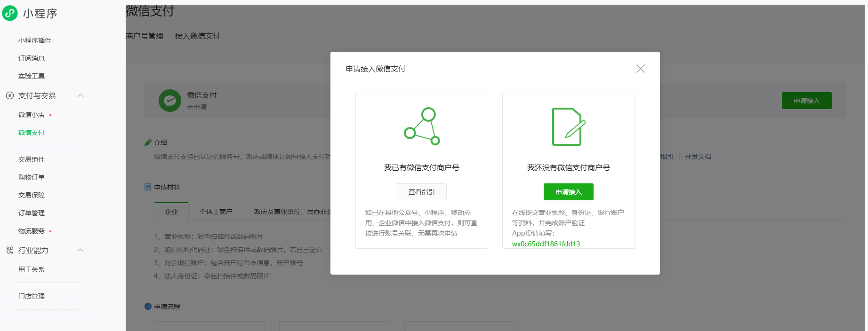
Task: Open 门店管理 in the sidebar
Action: click(32, 296)
